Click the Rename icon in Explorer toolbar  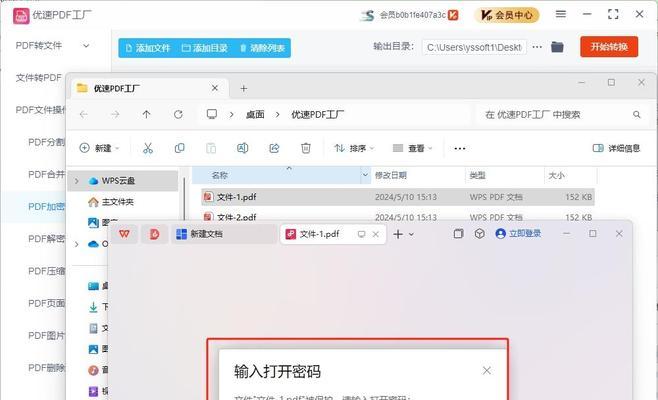pos(243,148)
